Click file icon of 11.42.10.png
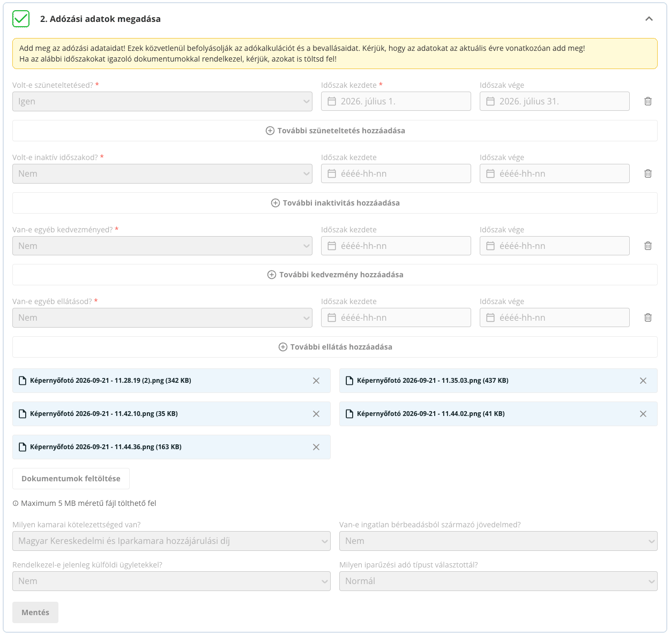 pos(23,414)
